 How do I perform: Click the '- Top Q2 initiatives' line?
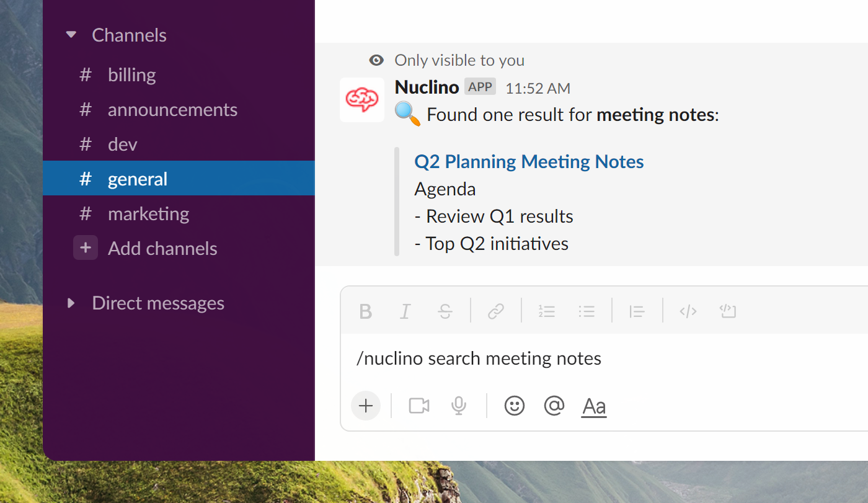pyautogui.click(x=491, y=244)
